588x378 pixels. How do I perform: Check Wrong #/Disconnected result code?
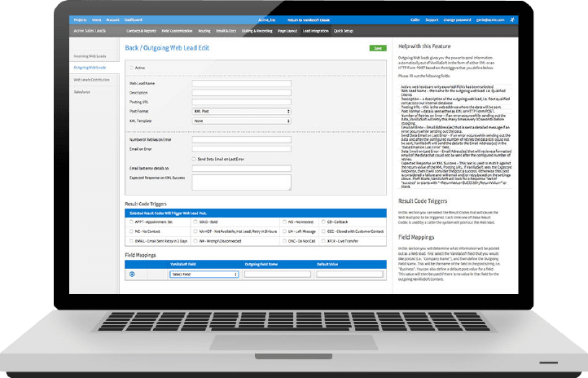coord(195,241)
